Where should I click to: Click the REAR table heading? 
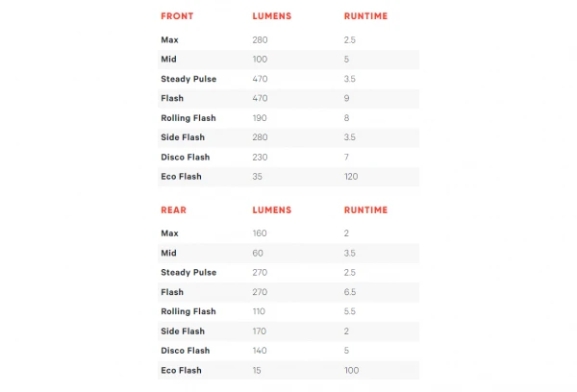click(x=174, y=209)
